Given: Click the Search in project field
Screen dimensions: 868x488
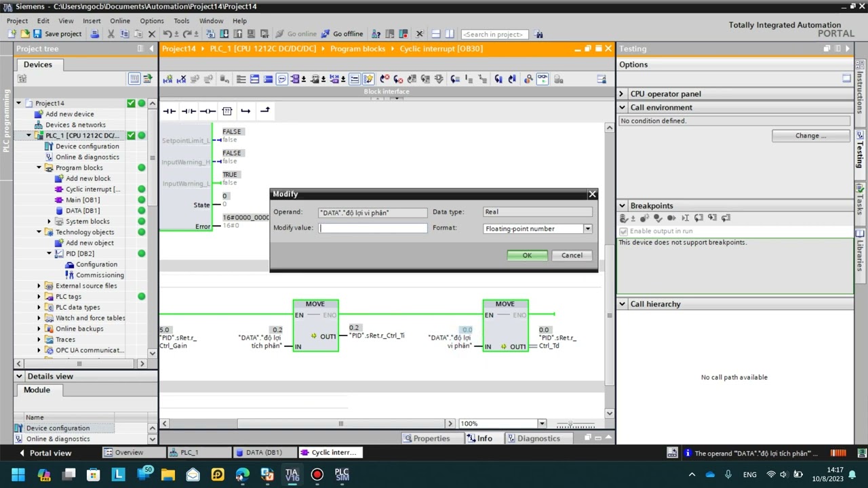Looking at the screenshot, I should pyautogui.click(x=494, y=34).
